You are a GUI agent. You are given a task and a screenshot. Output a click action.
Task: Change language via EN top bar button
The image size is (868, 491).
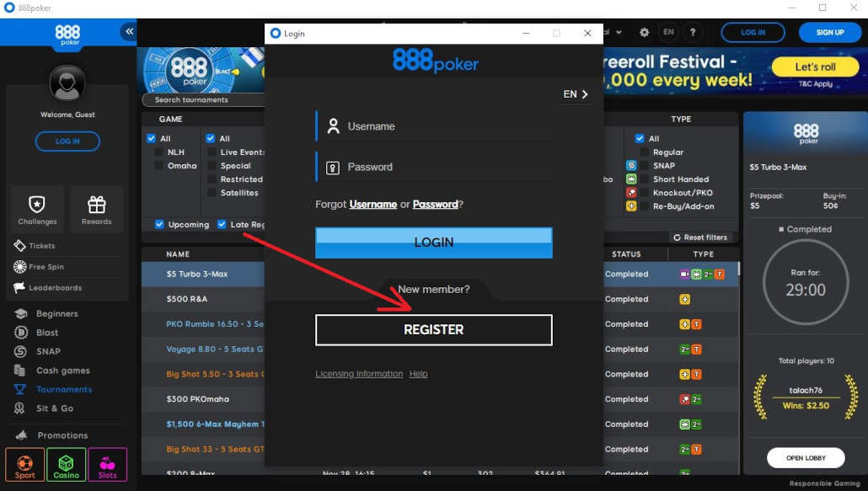coord(669,32)
